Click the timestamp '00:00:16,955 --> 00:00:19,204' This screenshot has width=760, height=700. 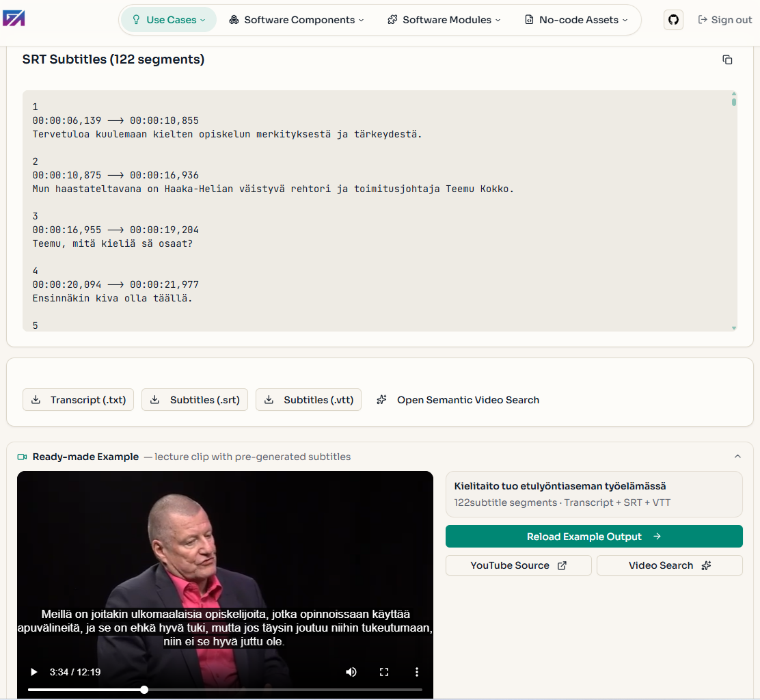coord(116,230)
